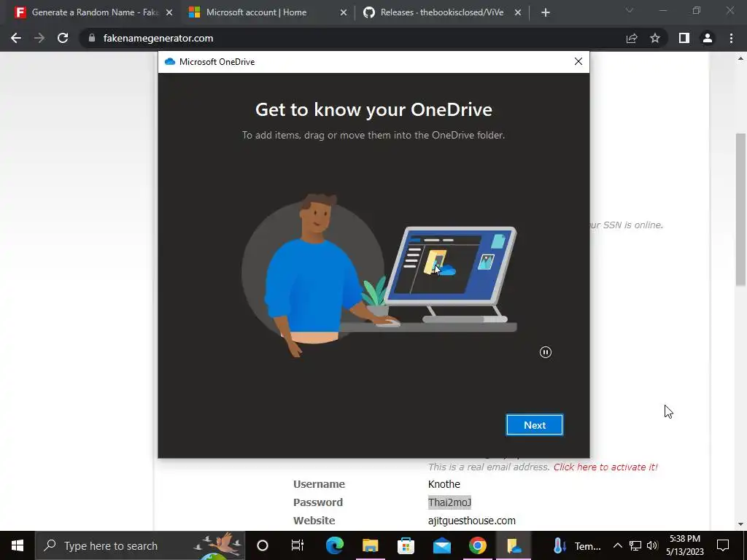Click the Website label

pos(314,521)
